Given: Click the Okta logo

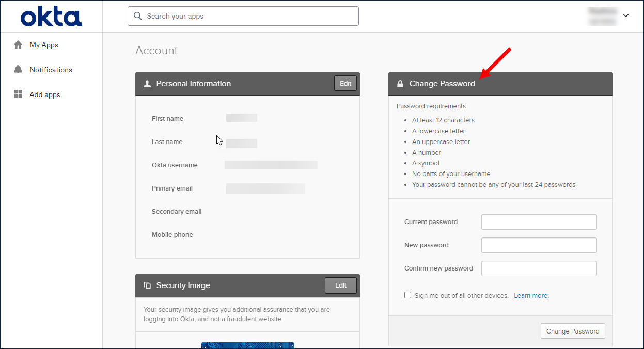Looking at the screenshot, I should 51,17.
